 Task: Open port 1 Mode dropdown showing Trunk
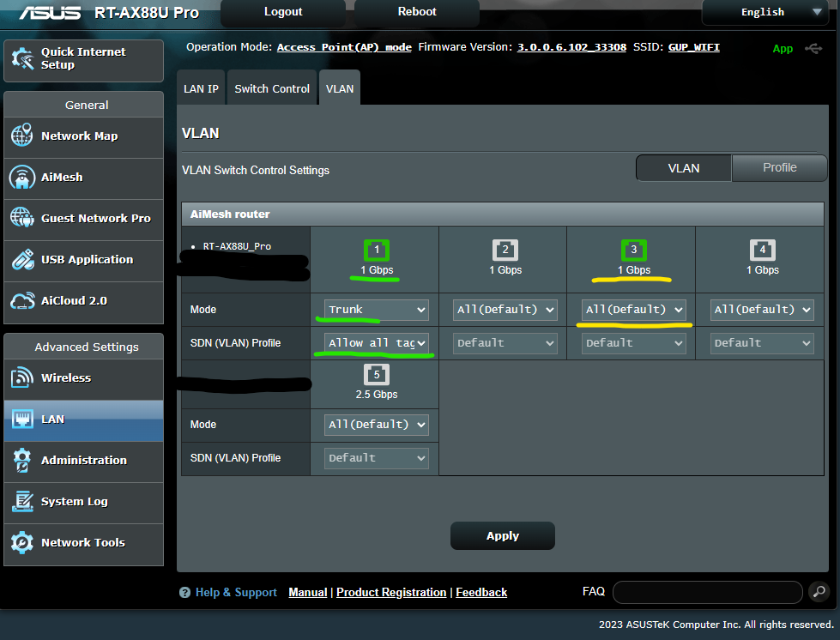click(x=376, y=310)
